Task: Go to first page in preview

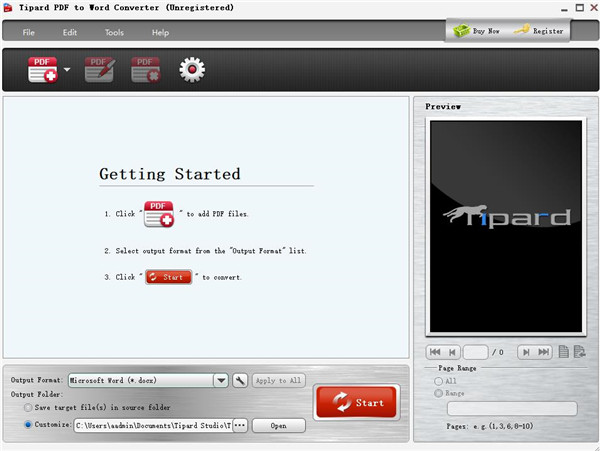Action: click(435, 352)
